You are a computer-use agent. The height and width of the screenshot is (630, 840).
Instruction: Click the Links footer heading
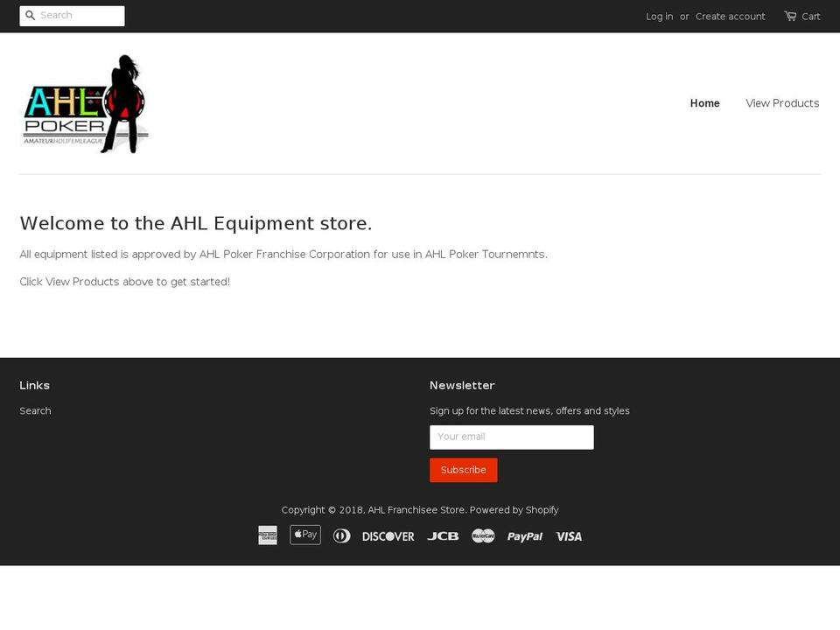pyautogui.click(x=34, y=385)
